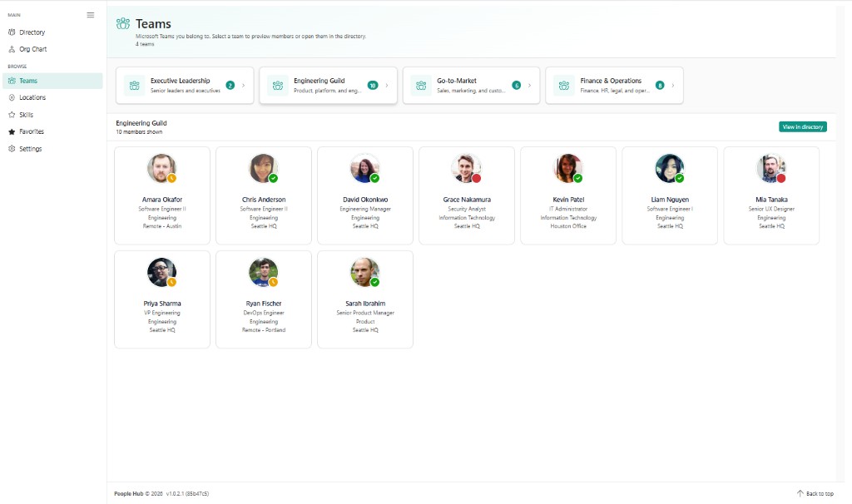Screen dimensions: 852x504
Task: Click '10 members shown' text
Action: coord(139,131)
